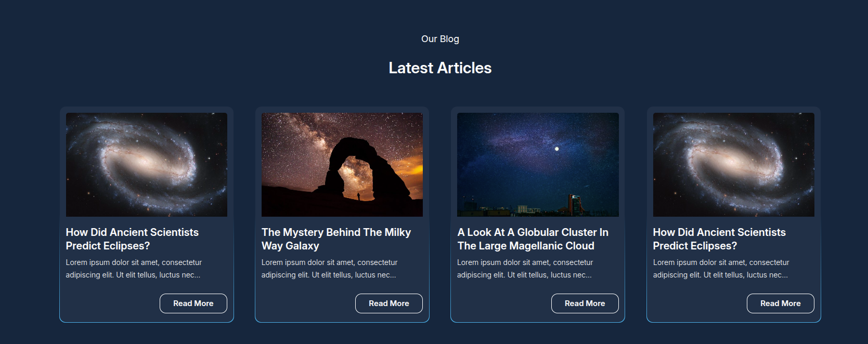Click the "Latest Articles" heading
This screenshot has width=868, height=344.
[x=440, y=68]
